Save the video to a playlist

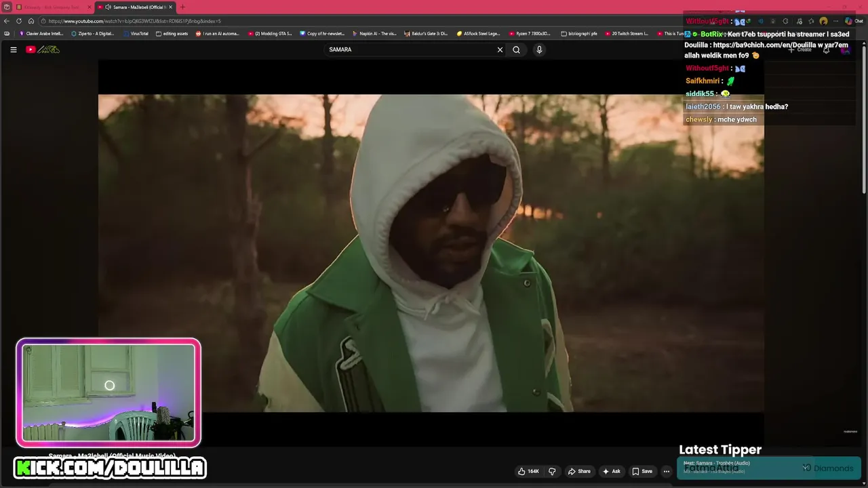click(x=642, y=471)
